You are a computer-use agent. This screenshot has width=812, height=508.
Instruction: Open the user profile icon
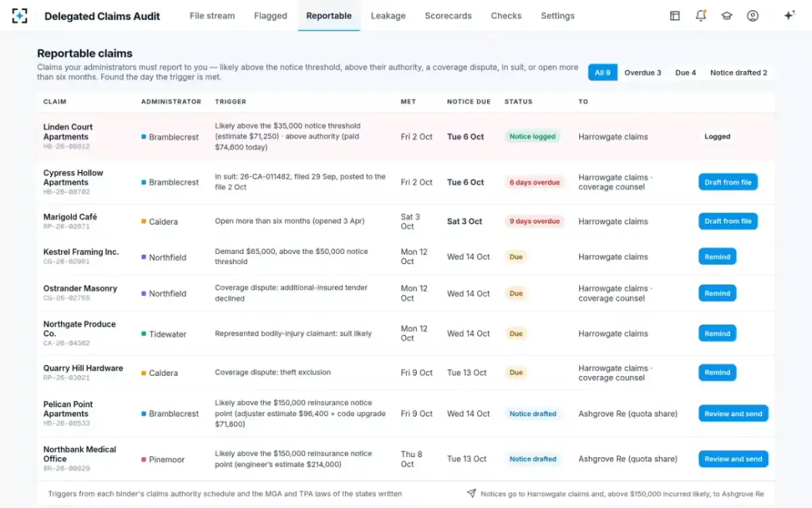coord(752,16)
